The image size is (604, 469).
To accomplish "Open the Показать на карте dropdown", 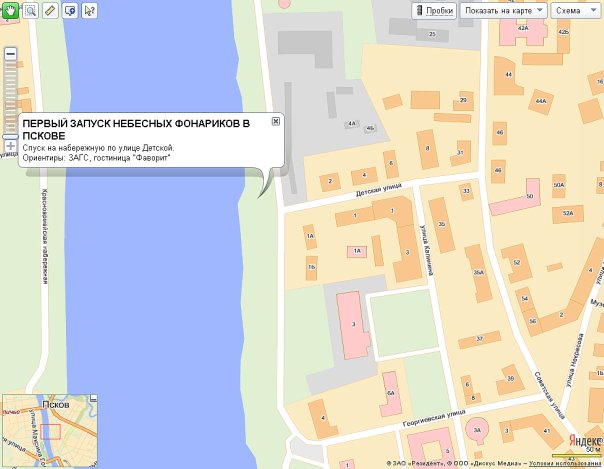I will click(504, 11).
